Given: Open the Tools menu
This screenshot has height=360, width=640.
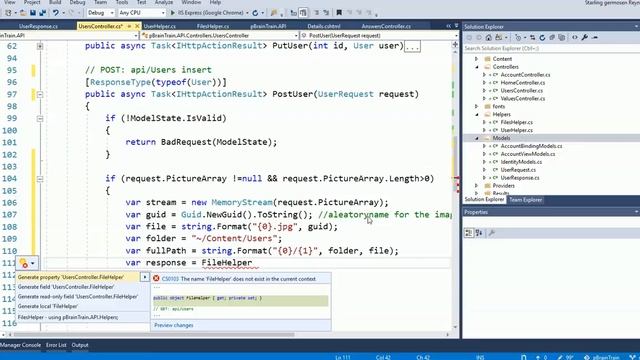Looking at the screenshot, I should tap(122, 2).
